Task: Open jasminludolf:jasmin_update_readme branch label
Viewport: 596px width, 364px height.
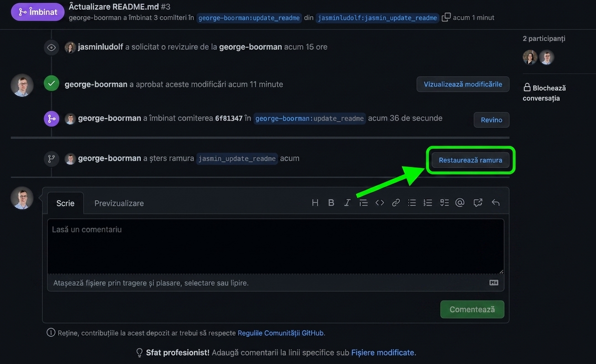Action: (377, 18)
